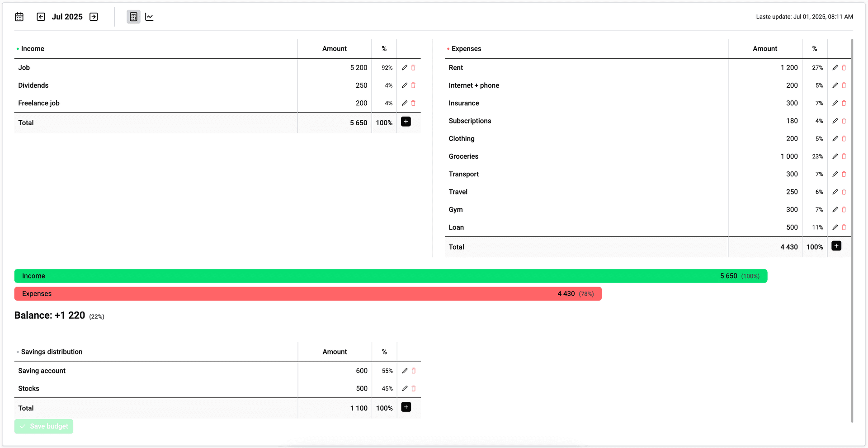Navigate to the next month
This screenshot has height=448, width=868.
93,17
